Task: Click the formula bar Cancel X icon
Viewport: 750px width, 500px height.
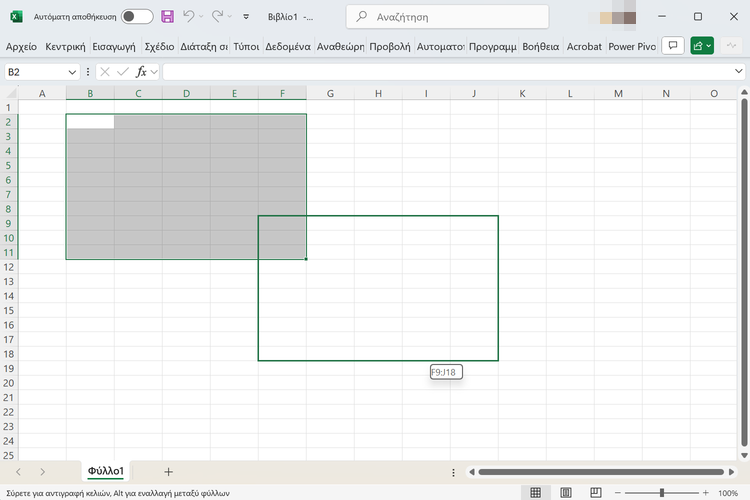Action: [105, 72]
